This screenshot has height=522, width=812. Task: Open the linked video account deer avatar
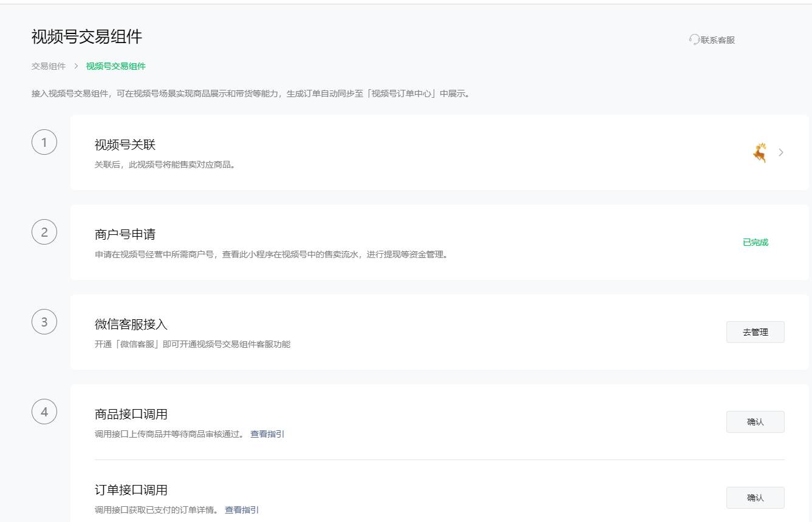coord(759,152)
